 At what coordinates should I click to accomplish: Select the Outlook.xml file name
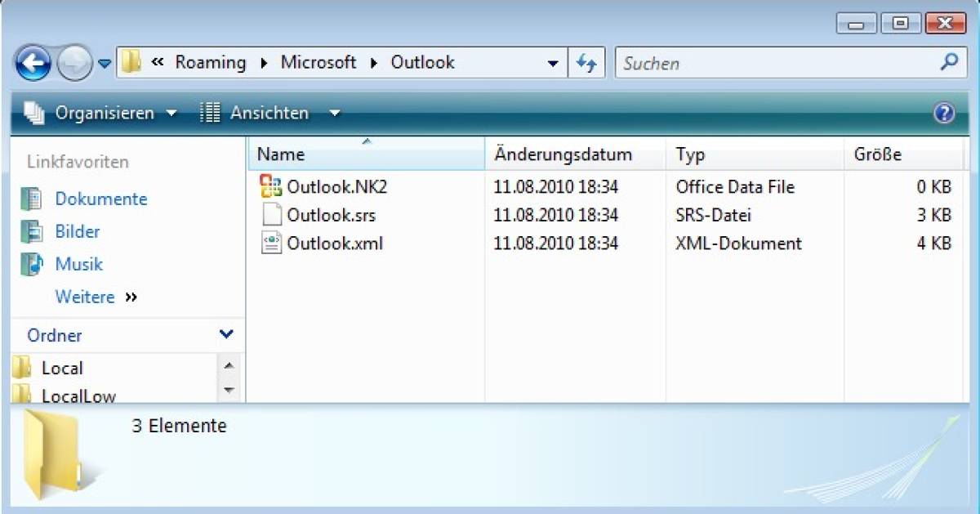(335, 243)
